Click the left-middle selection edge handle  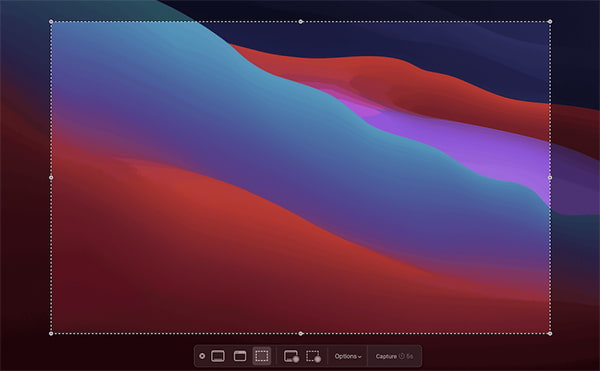51,177
